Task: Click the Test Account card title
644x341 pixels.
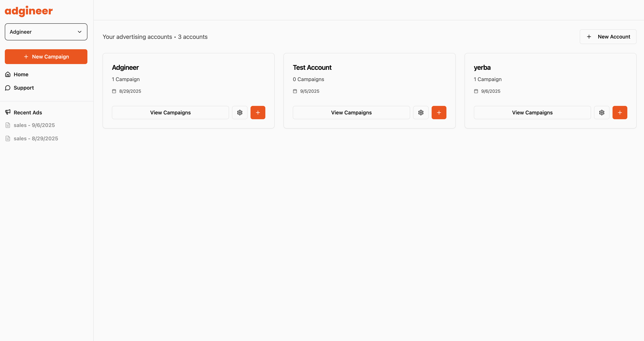Action: pyautogui.click(x=312, y=68)
